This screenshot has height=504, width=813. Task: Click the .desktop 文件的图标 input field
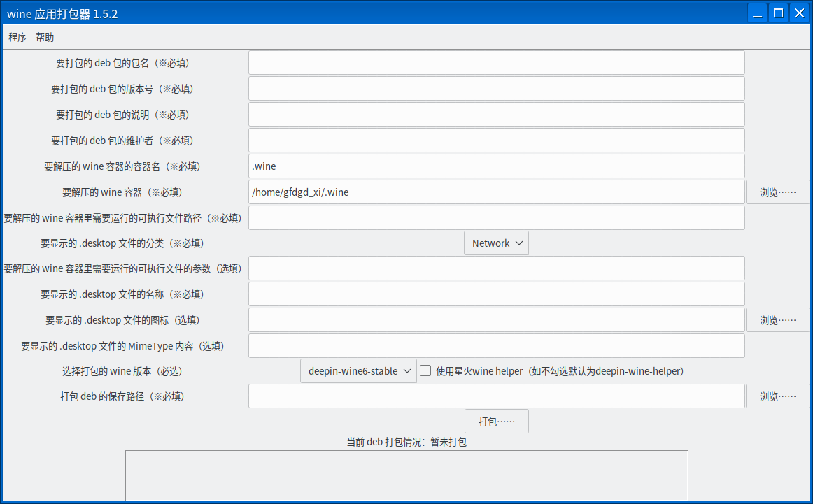click(496, 320)
